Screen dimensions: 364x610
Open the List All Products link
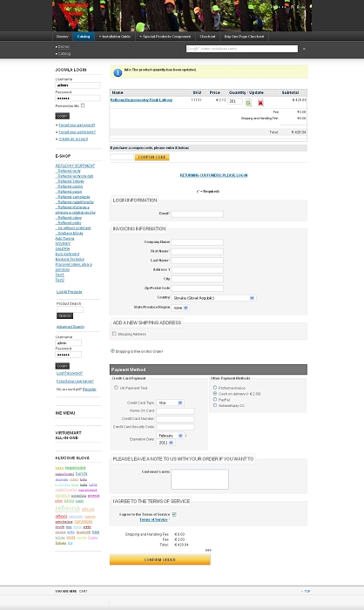coord(69,292)
